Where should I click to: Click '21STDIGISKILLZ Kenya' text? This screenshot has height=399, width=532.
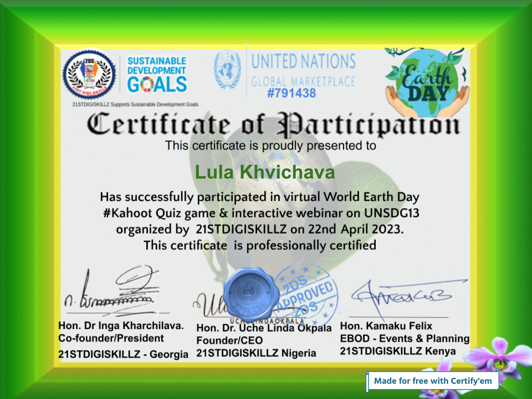tap(398, 351)
